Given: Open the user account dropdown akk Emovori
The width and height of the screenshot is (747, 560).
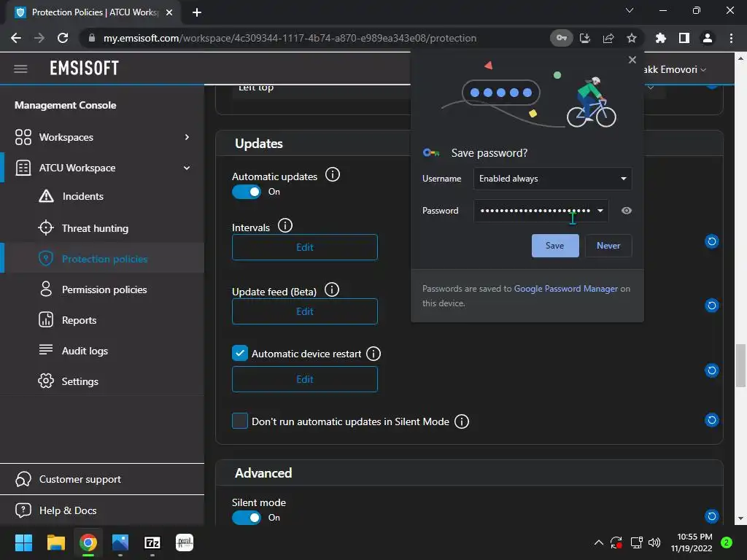Looking at the screenshot, I should pyautogui.click(x=675, y=69).
